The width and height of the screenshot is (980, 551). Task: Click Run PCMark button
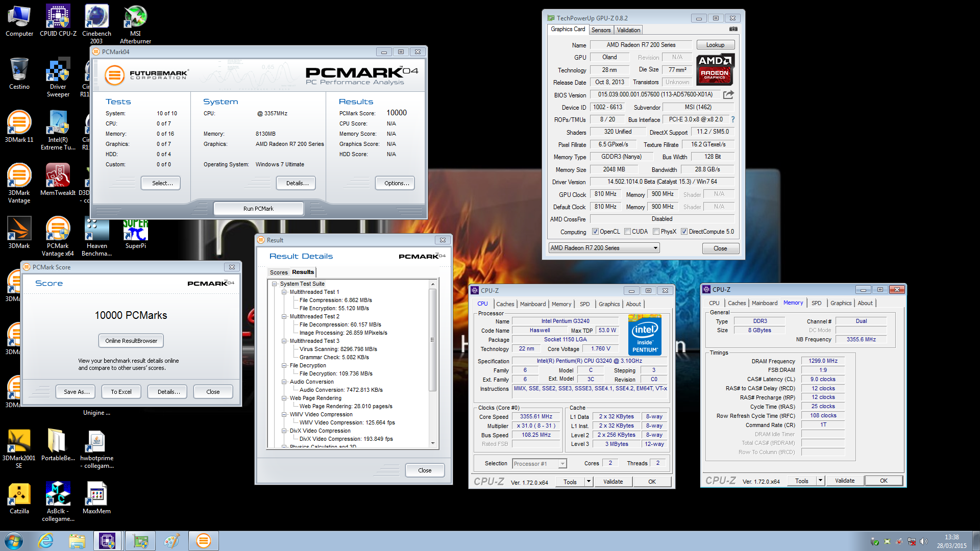click(258, 209)
